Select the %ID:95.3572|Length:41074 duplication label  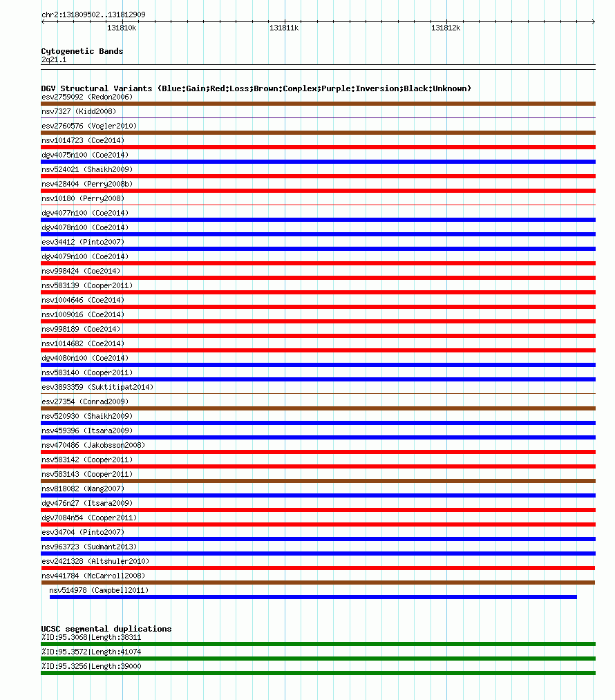point(91,652)
